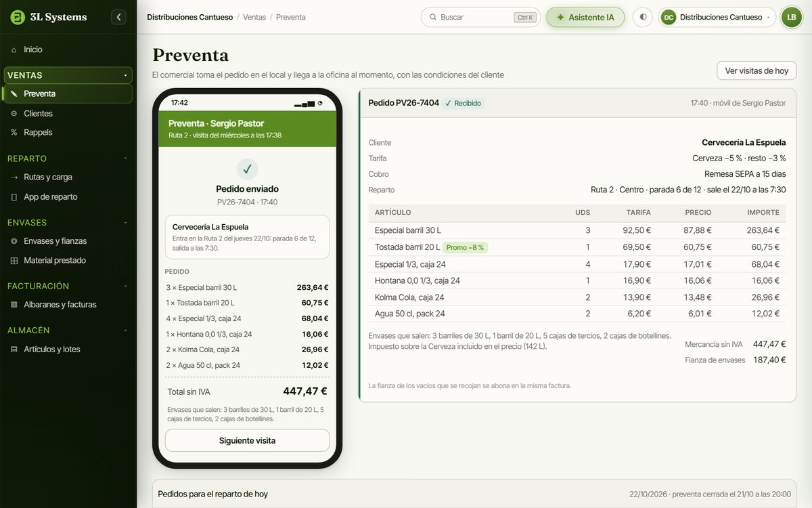The width and height of the screenshot is (812, 508).
Task: Open Rutas y carga page
Action: 68,177
